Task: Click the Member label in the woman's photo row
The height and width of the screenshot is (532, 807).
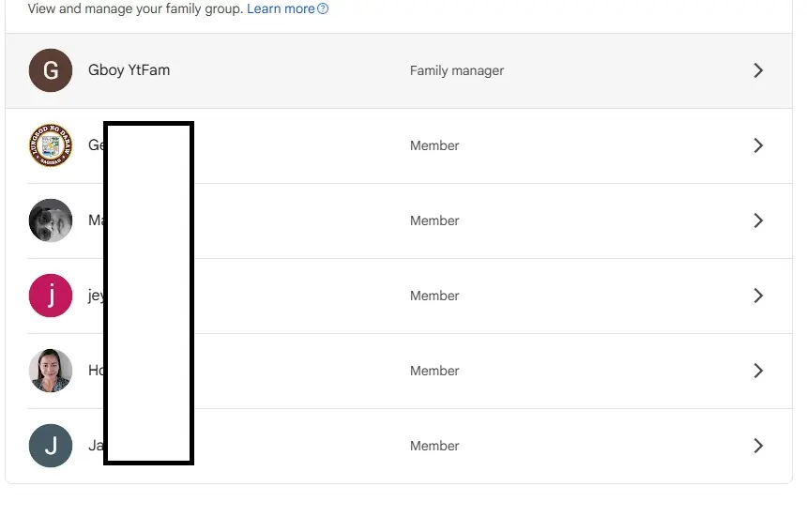Action: [434, 371]
